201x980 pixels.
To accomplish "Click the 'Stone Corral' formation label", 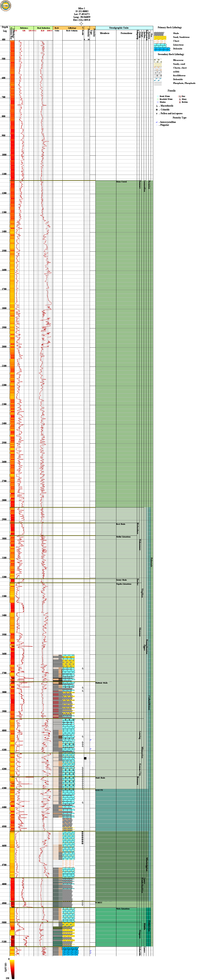I will (x=122, y=182).
